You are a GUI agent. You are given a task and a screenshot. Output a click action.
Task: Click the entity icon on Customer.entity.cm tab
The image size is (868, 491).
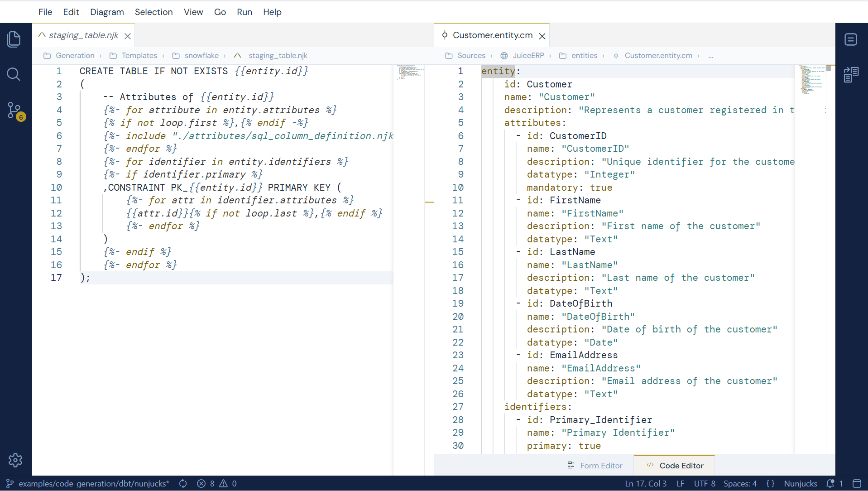pos(445,35)
